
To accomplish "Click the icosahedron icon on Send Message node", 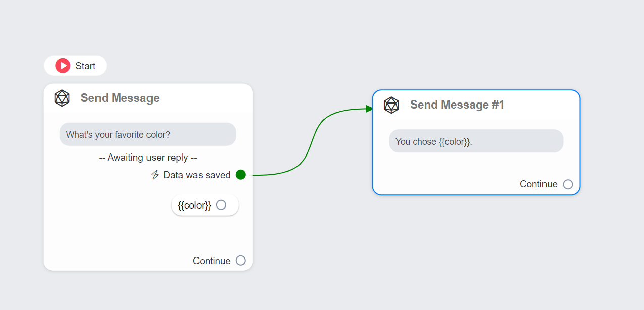I will click(x=62, y=98).
